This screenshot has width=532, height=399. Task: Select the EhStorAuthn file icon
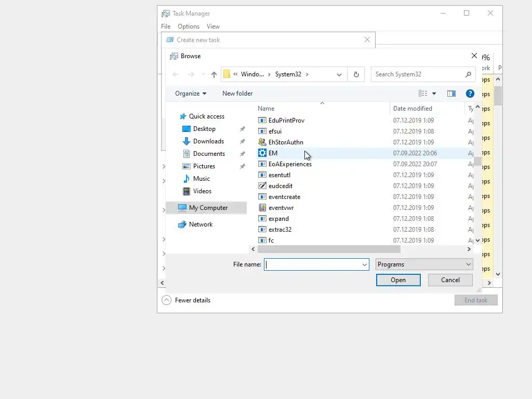262,142
